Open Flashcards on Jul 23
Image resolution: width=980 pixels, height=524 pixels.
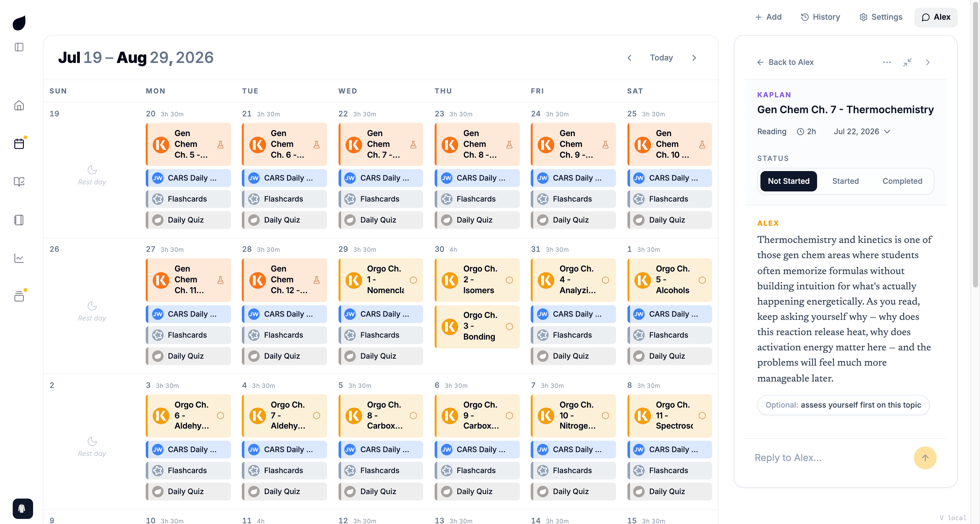click(x=477, y=199)
